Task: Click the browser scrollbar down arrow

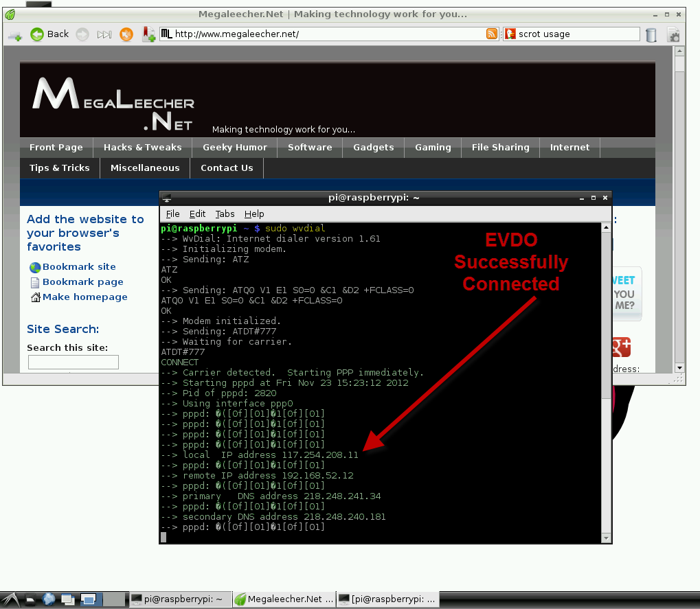Action: tap(679, 368)
